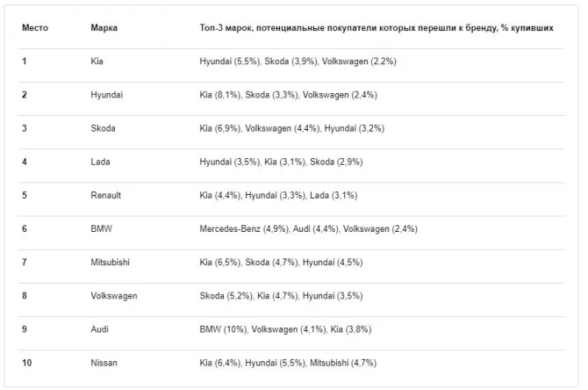The image size is (588, 390).
Task: Click the 'Место' column header
Action: point(35,28)
